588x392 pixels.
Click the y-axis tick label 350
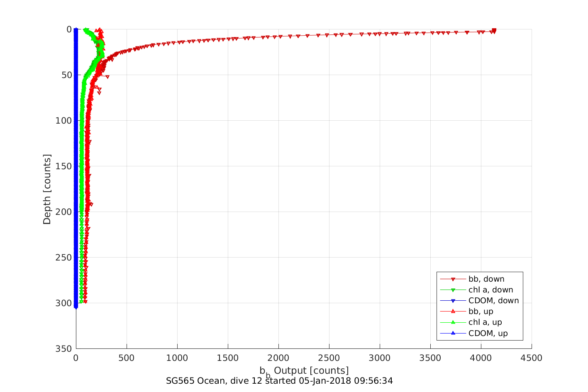click(x=64, y=349)
